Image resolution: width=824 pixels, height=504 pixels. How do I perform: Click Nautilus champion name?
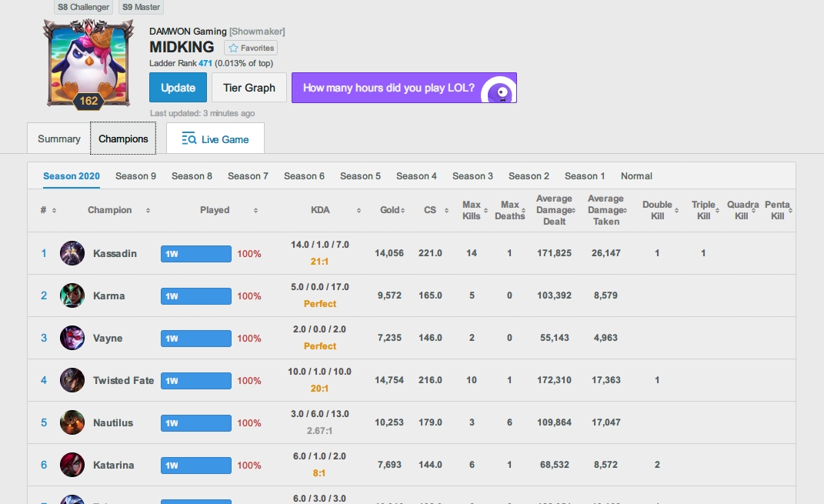(113, 422)
